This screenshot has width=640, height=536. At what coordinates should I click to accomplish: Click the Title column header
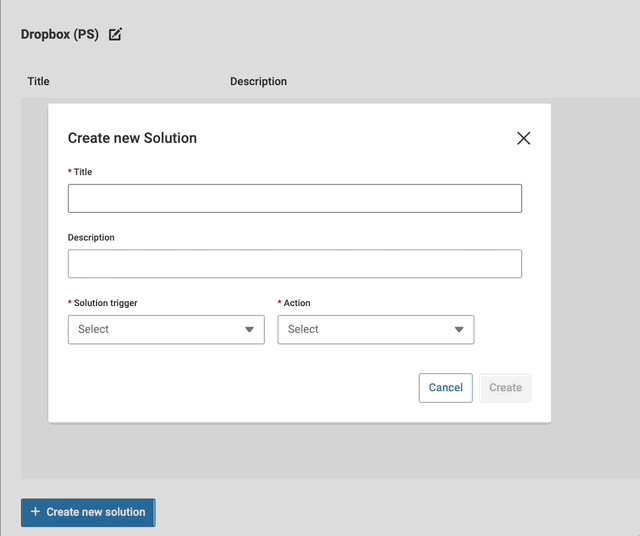pos(38,81)
